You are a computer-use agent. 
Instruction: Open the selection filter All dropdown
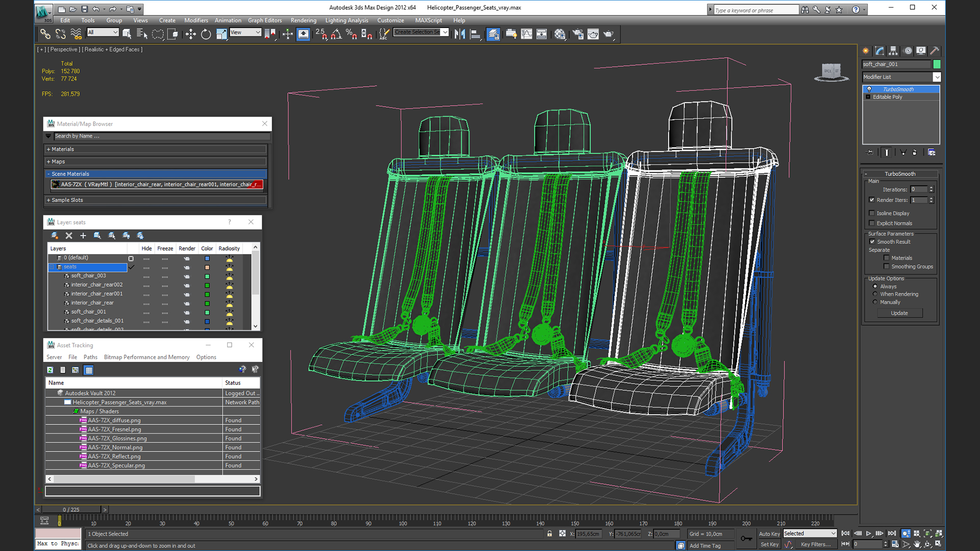pos(103,32)
